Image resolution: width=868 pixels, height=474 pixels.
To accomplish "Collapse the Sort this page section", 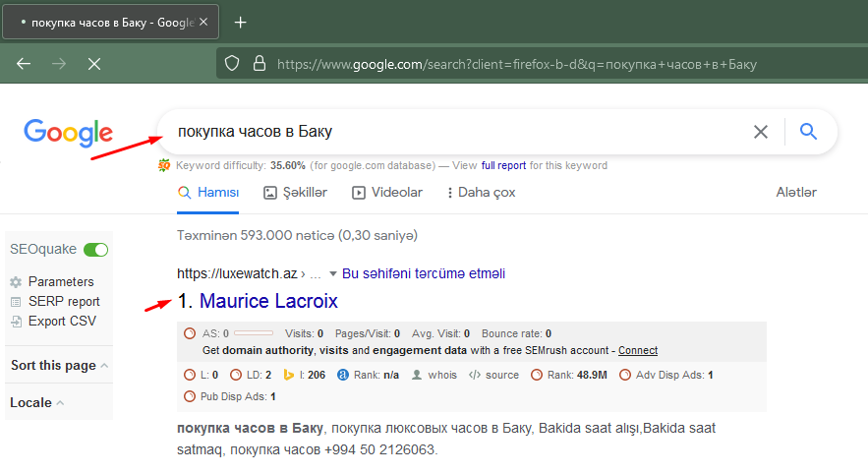I will [x=104, y=366].
